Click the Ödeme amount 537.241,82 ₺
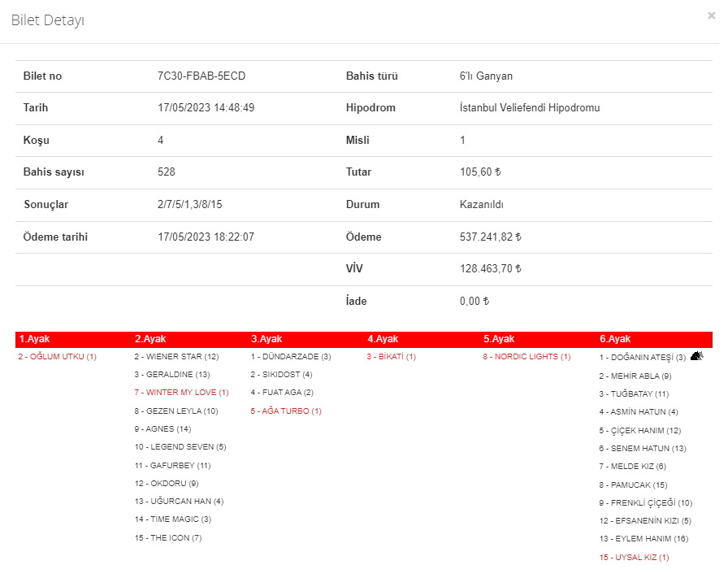 click(491, 237)
